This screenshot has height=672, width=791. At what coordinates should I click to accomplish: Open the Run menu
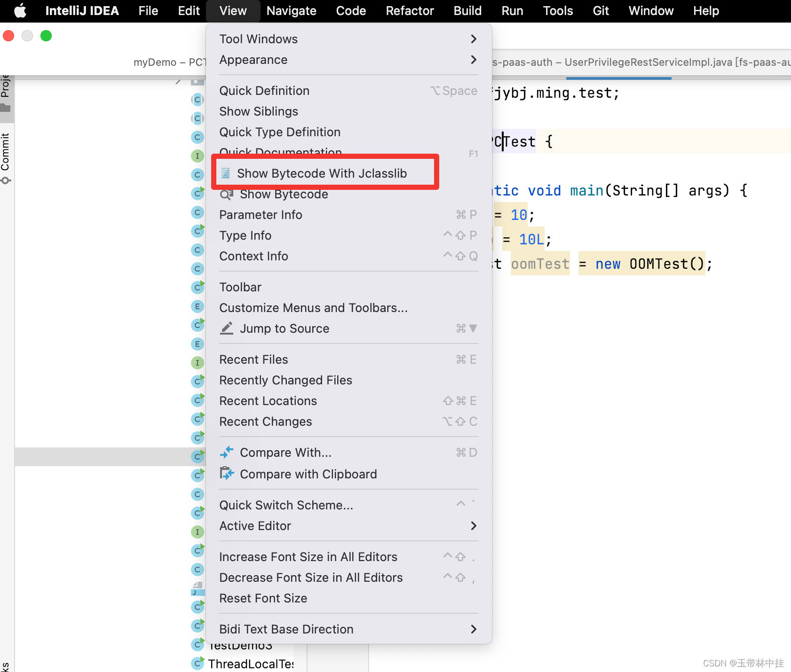pyautogui.click(x=512, y=11)
